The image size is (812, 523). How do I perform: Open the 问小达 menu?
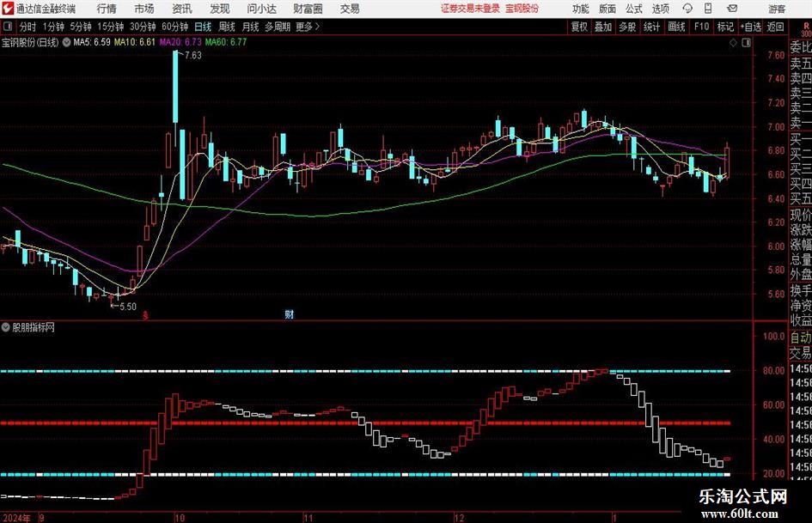coord(261,9)
